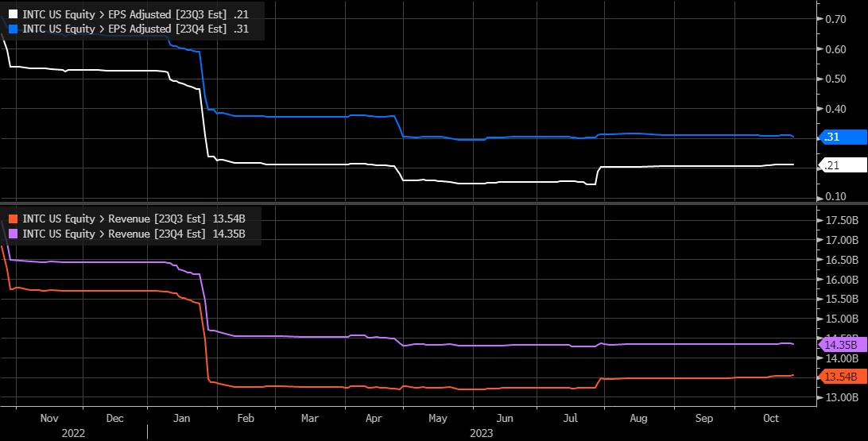Image resolution: width=868 pixels, height=441 pixels.
Task: Click the 0.50 y-axis label
Action: click(x=835, y=79)
